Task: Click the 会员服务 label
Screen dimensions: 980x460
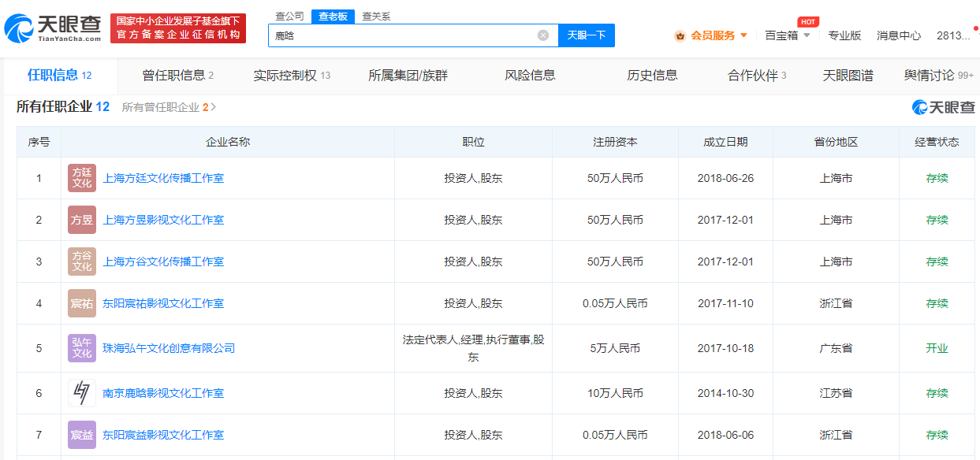Action: [x=713, y=35]
